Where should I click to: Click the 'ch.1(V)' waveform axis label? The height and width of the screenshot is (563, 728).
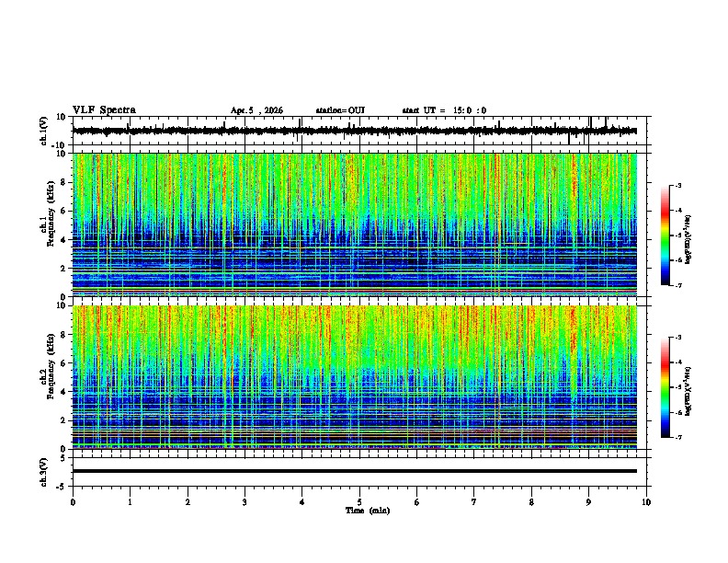(x=44, y=131)
